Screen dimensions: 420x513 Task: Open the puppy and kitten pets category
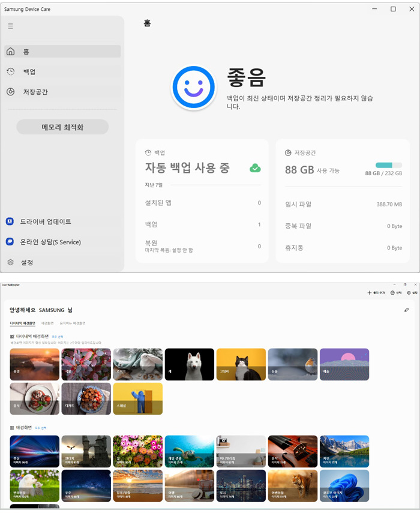tap(35, 486)
